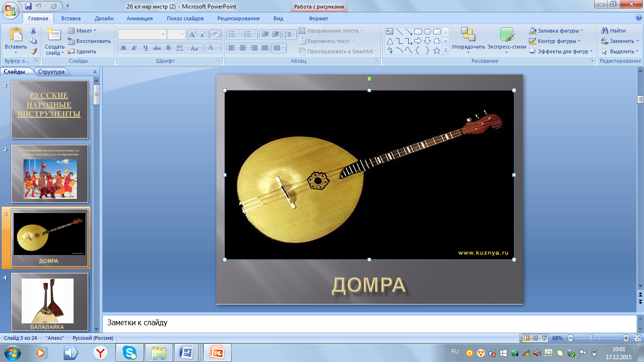Start the slide show from the status bar
The width and height of the screenshot is (644, 362).
coord(544,338)
